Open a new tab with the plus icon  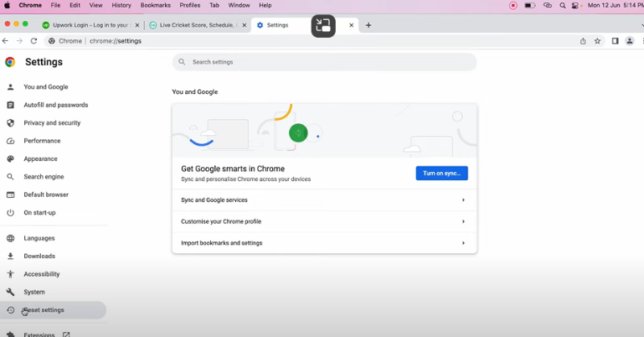(368, 25)
